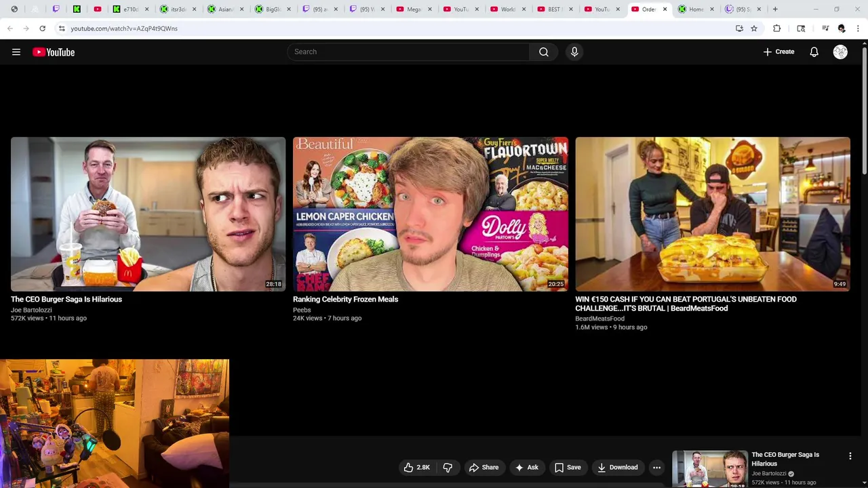
Task: Open title 'Ranking Celebrity Frozen Meals'
Action: [345, 300]
